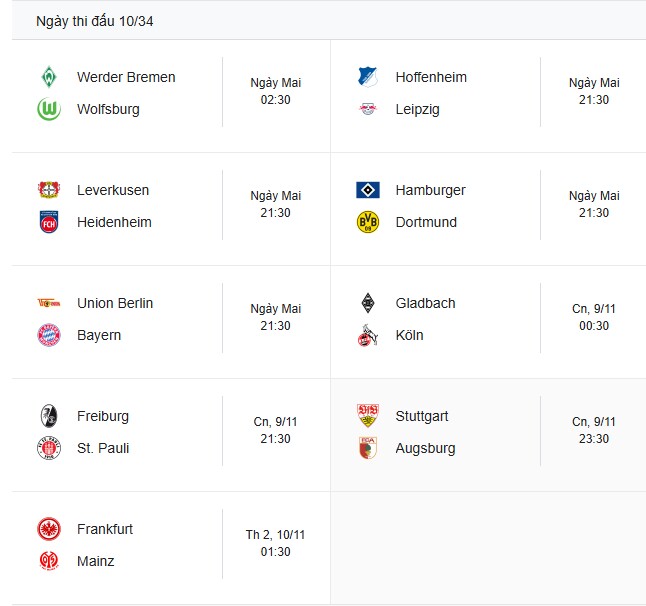Click the Köln club badge

(368, 335)
